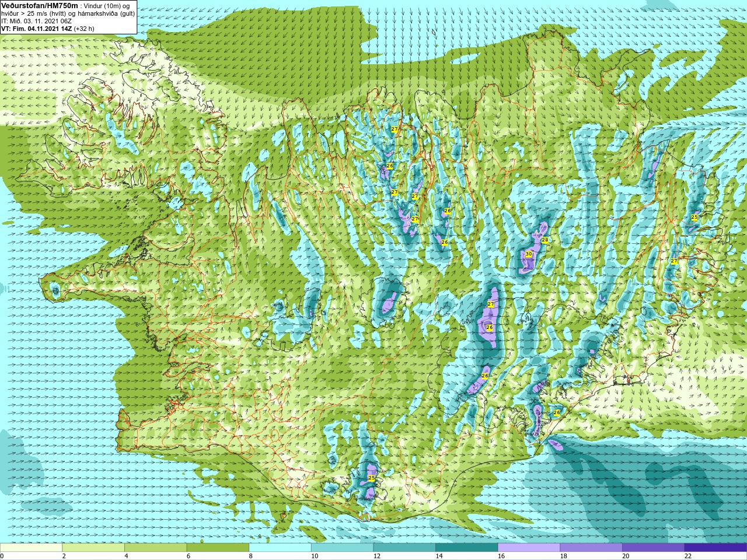Pick the light lavender 16–18 legend color
Viewport: 747px width, 560px height.
tap(529, 548)
